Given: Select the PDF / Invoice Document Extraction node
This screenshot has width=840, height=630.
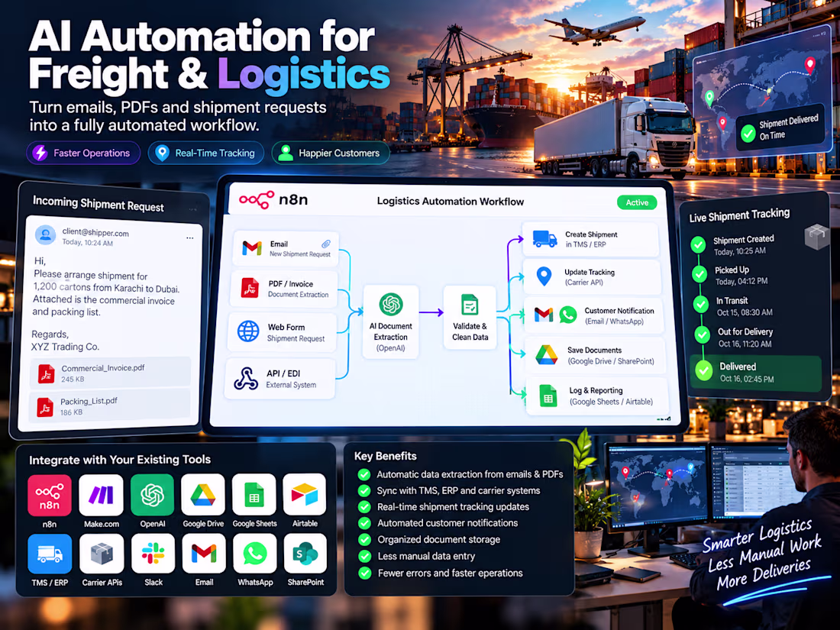Looking at the screenshot, I should click(285, 289).
